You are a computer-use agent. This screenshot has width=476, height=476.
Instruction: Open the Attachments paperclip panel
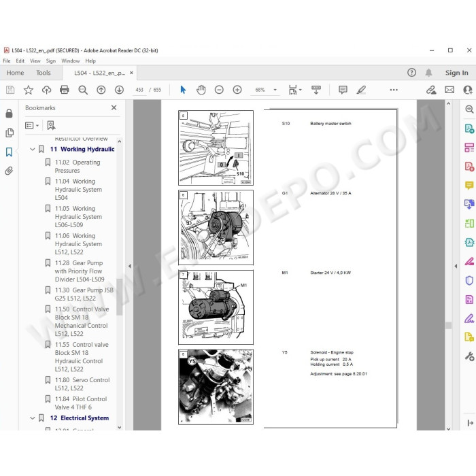pos(9,171)
